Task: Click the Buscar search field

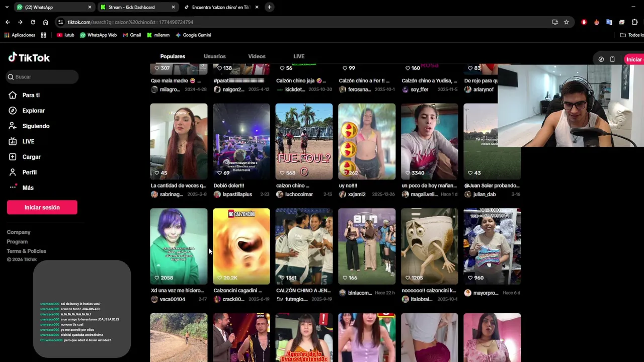Action: click(43, 77)
